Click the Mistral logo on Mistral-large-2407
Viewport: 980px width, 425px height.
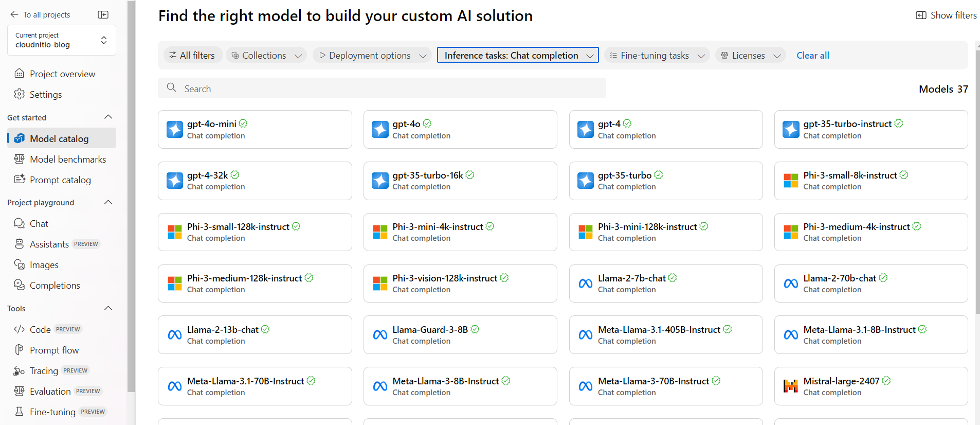click(791, 386)
